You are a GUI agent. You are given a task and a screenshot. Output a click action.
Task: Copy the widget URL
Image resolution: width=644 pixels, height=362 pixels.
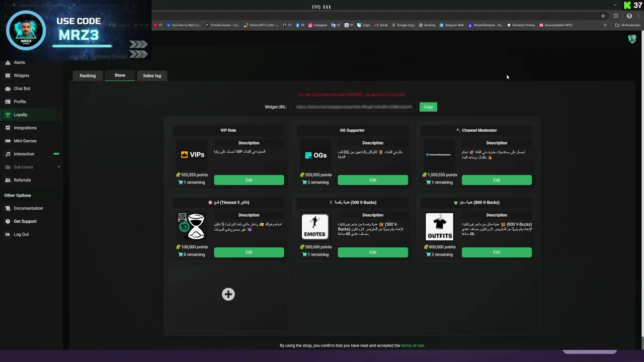point(428,107)
